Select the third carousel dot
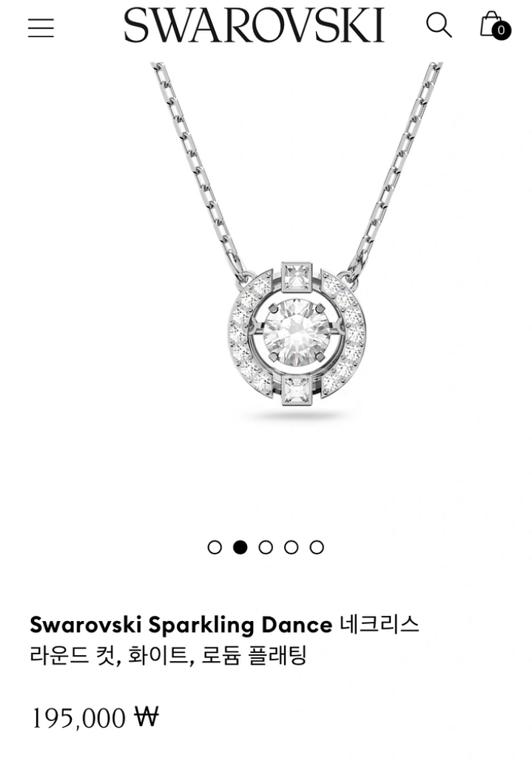 click(x=266, y=547)
